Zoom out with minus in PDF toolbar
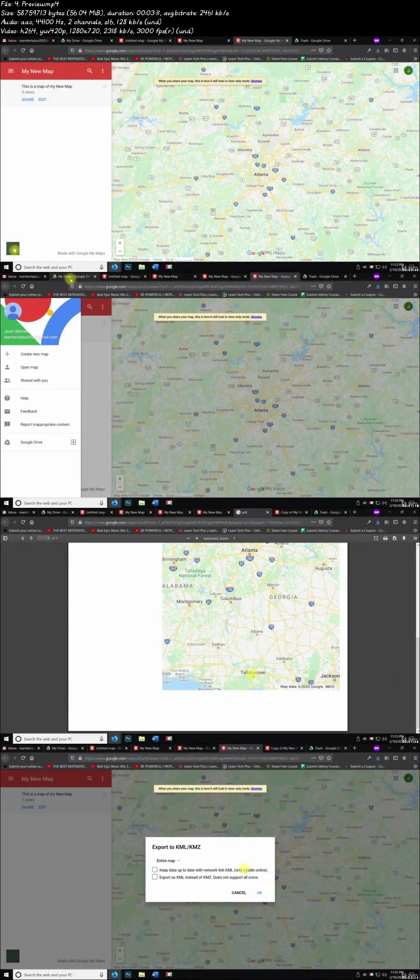This screenshot has width=420, height=980. (x=188, y=538)
